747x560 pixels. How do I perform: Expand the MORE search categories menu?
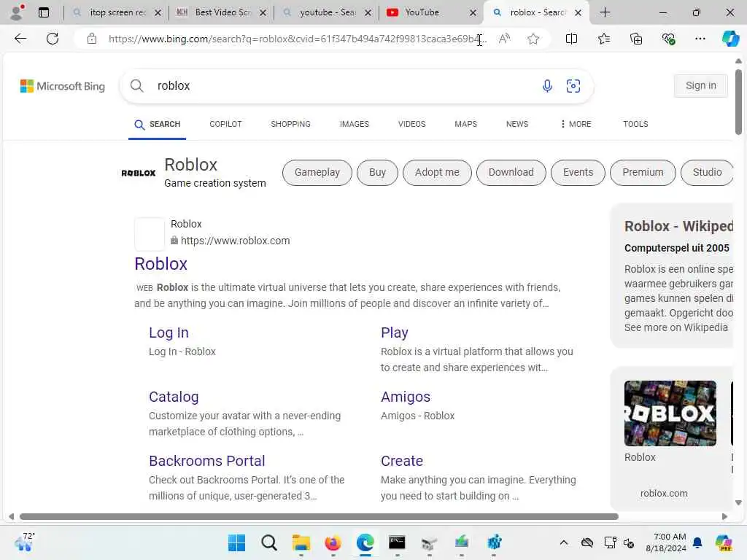(576, 124)
